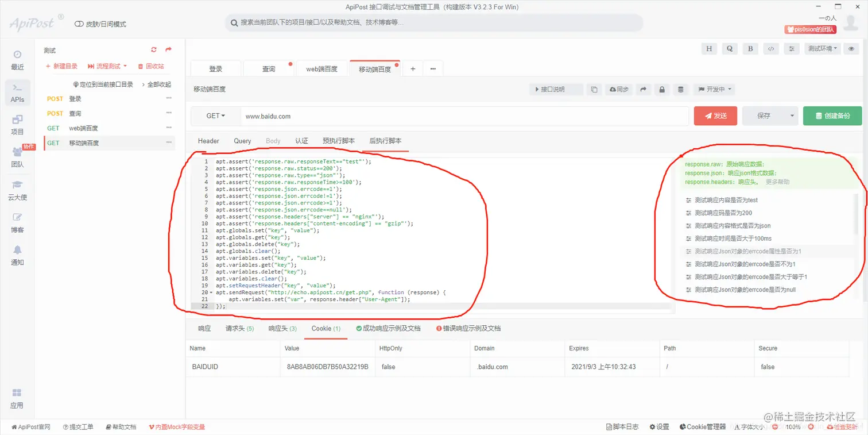
Task: Switch to the 查询 request tab
Action: [x=269, y=69]
